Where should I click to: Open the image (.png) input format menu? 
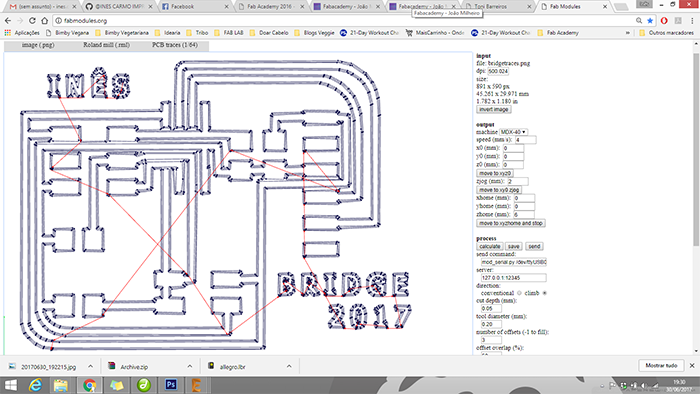pyautogui.click(x=38, y=45)
